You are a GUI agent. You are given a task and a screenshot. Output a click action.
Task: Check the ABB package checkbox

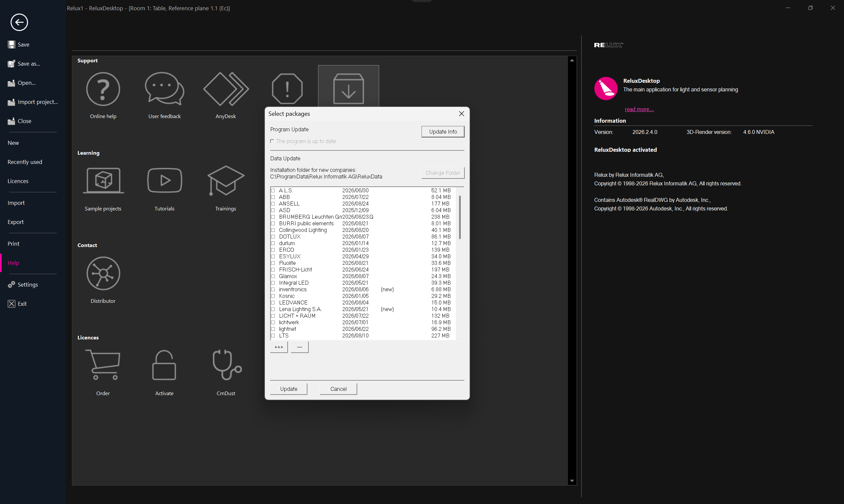pyautogui.click(x=273, y=197)
